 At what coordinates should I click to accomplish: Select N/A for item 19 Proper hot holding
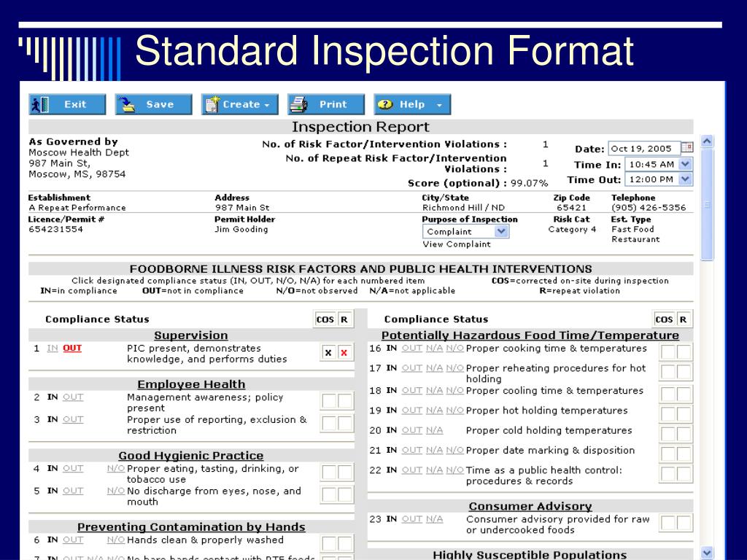click(x=435, y=411)
